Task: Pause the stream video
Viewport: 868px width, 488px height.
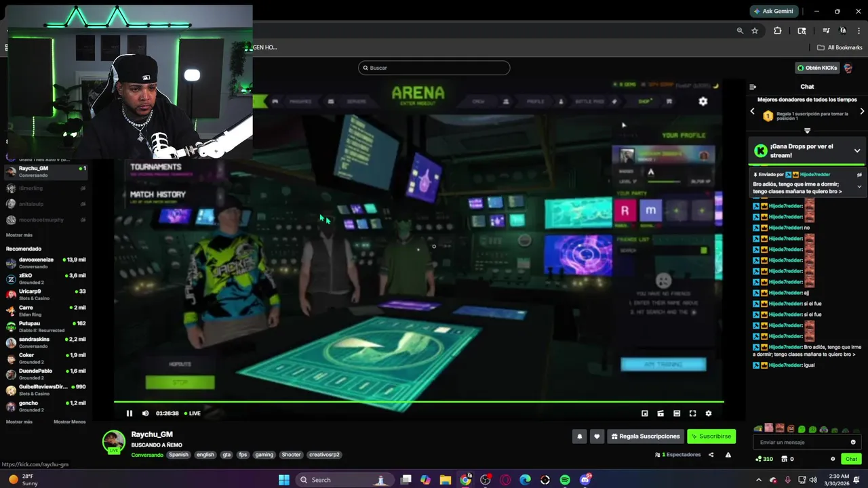Action: pos(130,413)
